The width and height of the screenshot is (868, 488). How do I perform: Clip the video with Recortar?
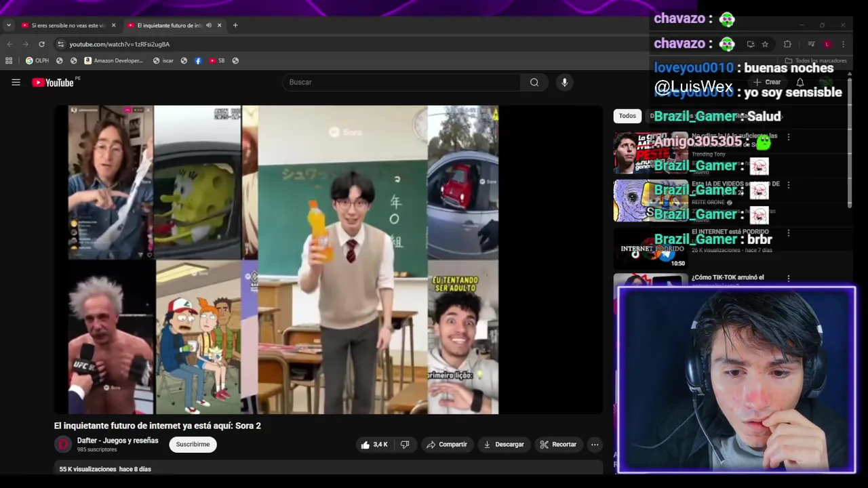[x=558, y=445]
